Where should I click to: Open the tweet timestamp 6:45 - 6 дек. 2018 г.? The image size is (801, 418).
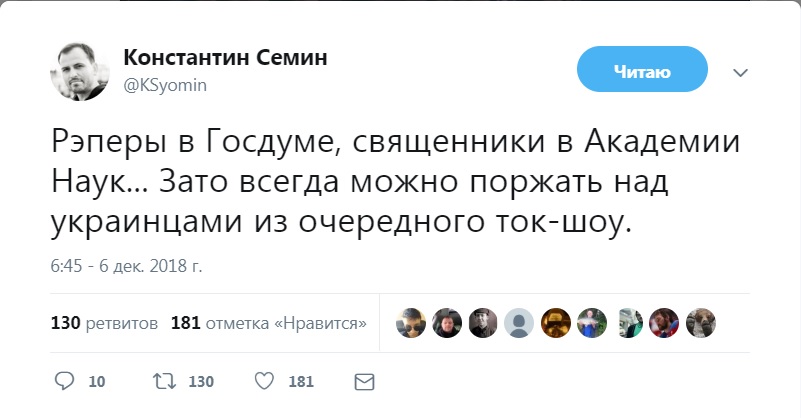126,266
